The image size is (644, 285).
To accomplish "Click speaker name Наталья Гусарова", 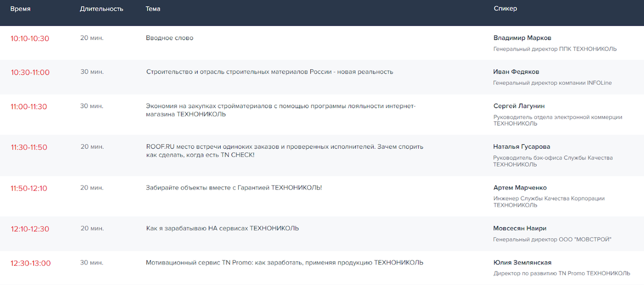I will (522, 147).
